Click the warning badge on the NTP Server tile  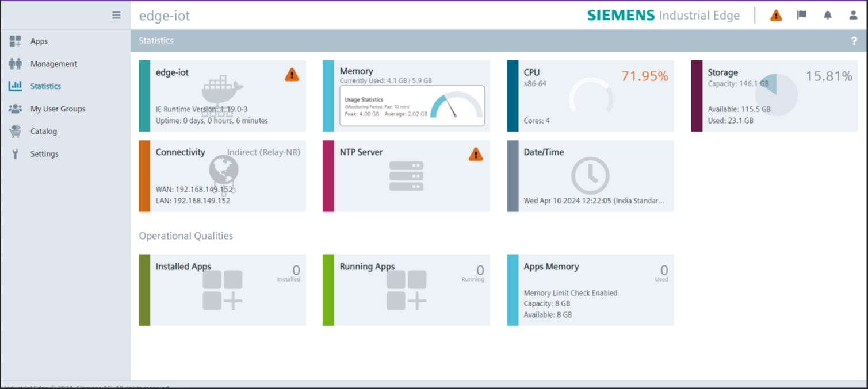(x=476, y=154)
